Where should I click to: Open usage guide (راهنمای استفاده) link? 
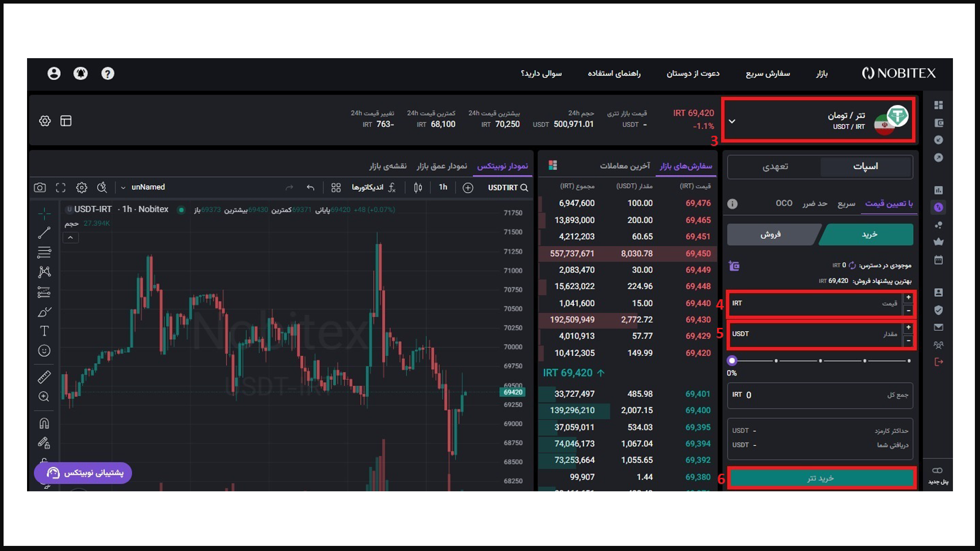614,73
